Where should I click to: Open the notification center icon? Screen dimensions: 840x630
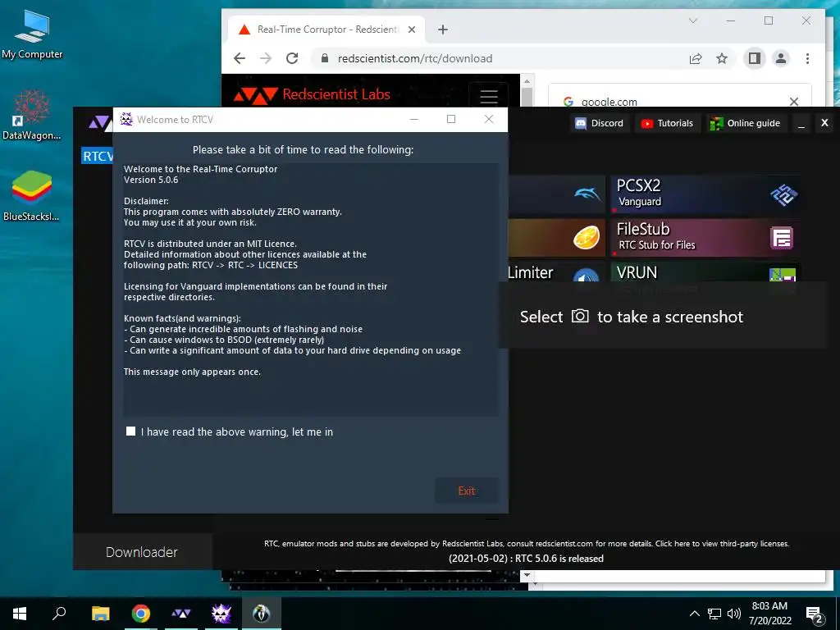[x=815, y=614]
